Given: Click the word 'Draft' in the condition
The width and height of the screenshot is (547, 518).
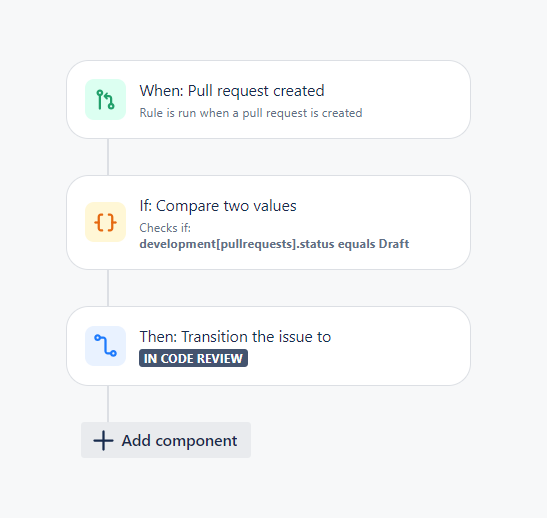Looking at the screenshot, I should click(394, 244).
